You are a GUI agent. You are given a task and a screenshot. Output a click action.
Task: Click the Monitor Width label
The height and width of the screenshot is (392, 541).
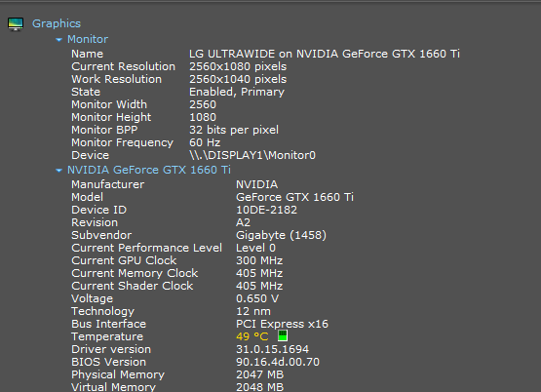pos(109,104)
